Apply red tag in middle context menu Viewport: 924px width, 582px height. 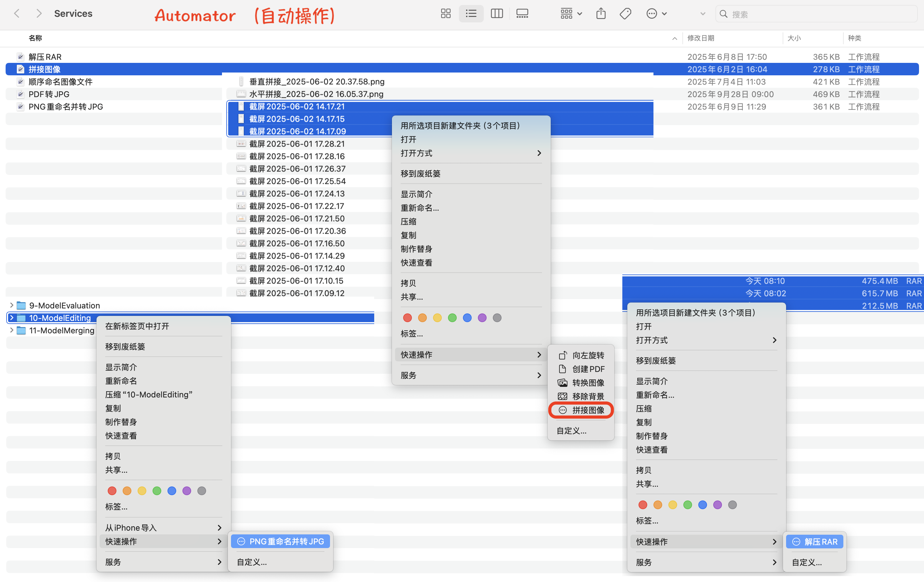coord(408,318)
